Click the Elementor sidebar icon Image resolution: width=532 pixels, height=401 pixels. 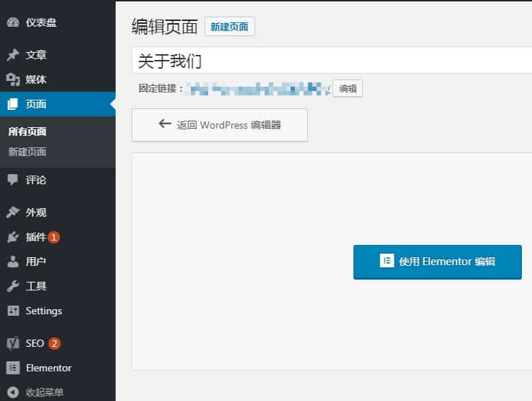[13, 368]
